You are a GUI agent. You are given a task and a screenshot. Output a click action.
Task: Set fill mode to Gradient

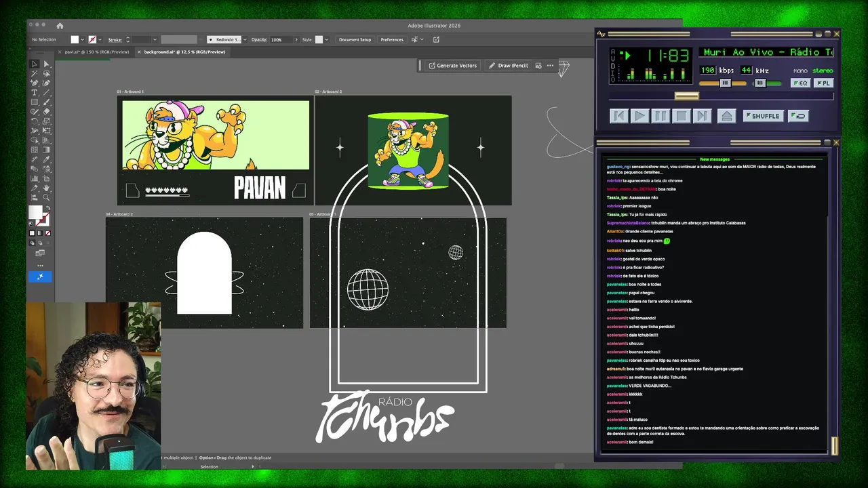tap(40, 232)
